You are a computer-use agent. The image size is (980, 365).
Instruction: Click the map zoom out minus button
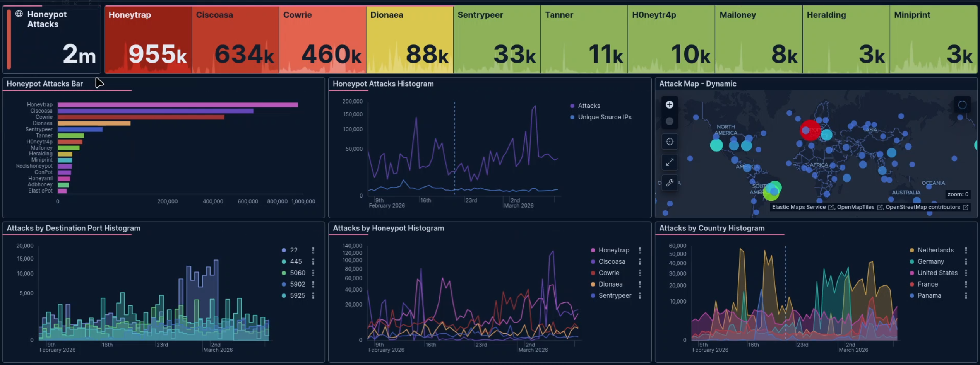pyautogui.click(x=669, y=121)
